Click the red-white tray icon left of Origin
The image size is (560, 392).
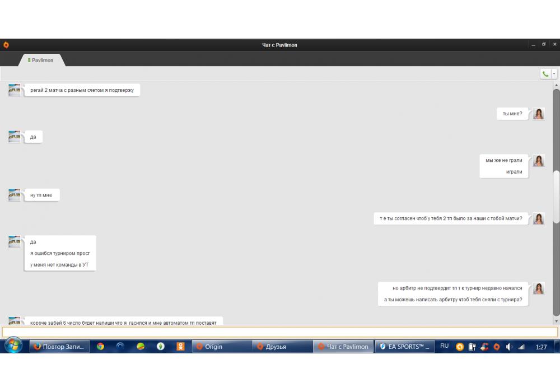[484, 347]
